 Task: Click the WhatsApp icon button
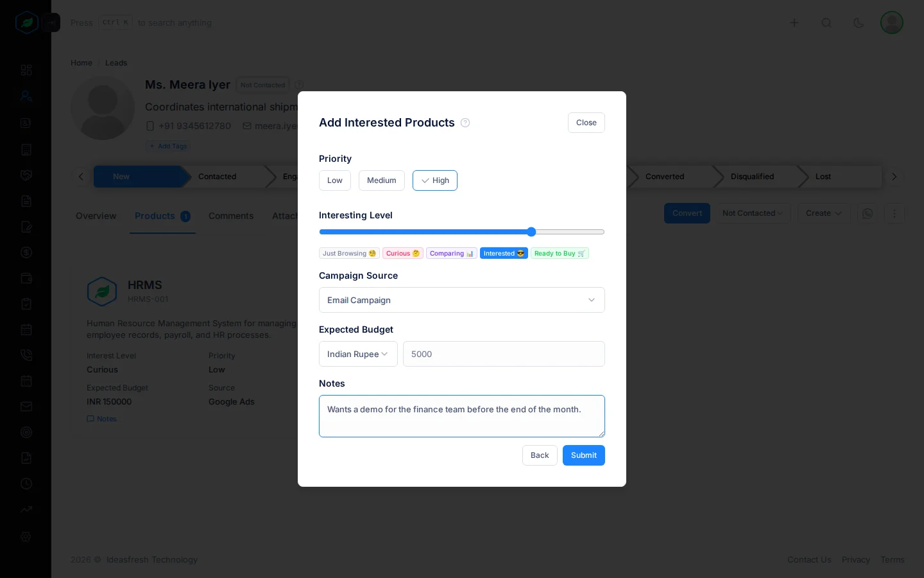pyautogui.click(x=868, y=213)
